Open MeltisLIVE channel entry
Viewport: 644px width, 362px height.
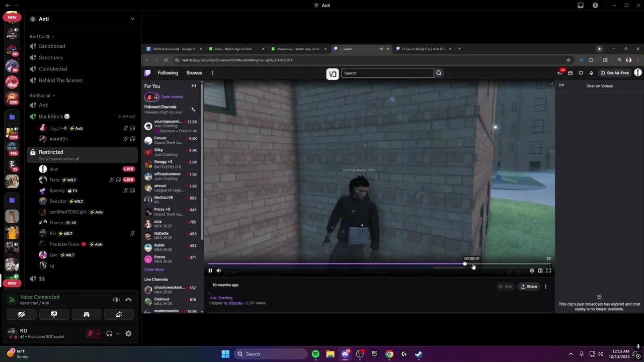coord(171,200)
